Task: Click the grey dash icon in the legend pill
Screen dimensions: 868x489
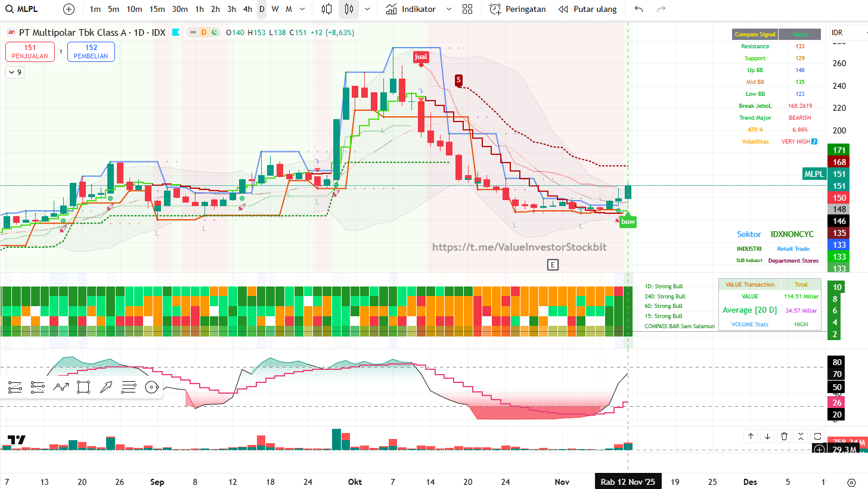Action: click(193, 33)
